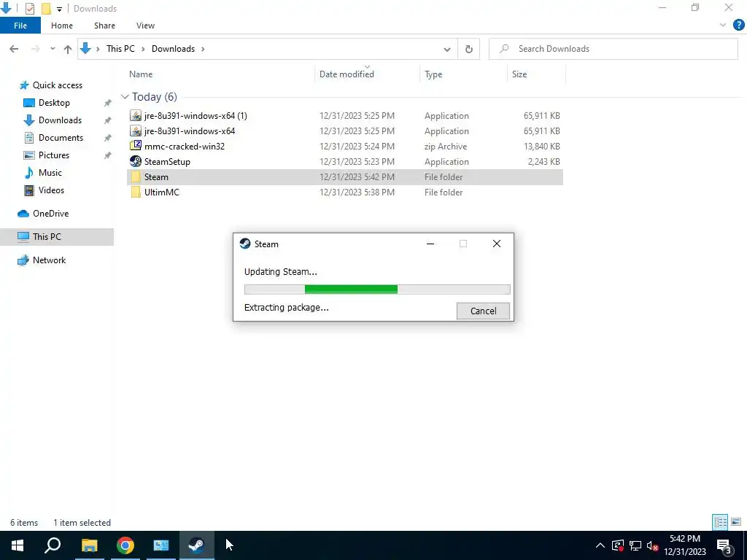Screen dimensions: 747x560
Task: Open the taskbar app next to Chrome
Action: [x=161, y=545]
